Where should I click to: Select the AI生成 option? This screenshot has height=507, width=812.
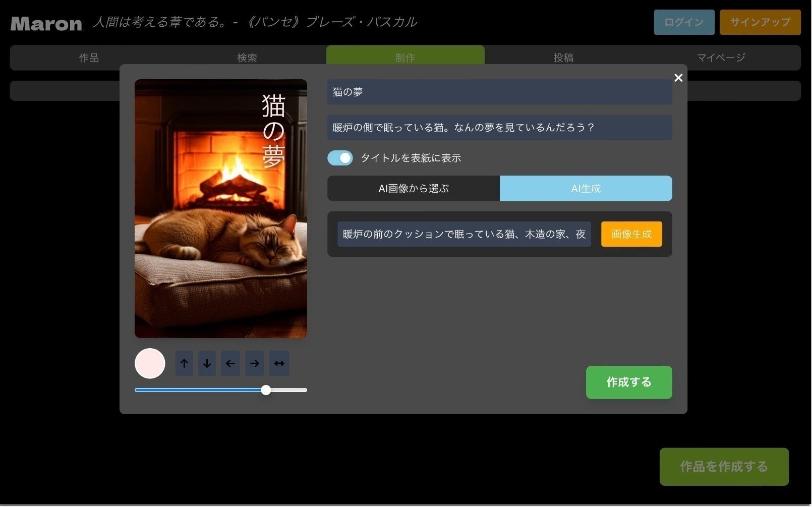coord(586,189)
